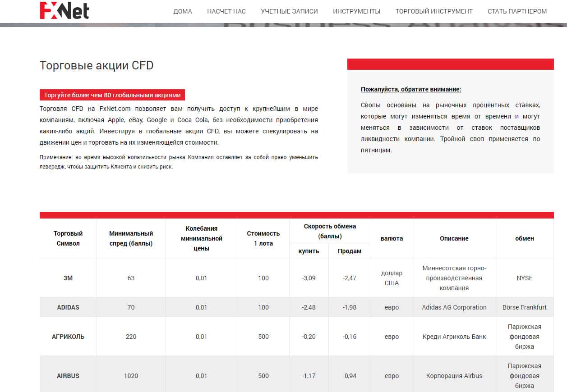Viewport: 567px width, 392px height.
Task: Click lot value 100 in ADIDAS row
Action: [263, 307]
